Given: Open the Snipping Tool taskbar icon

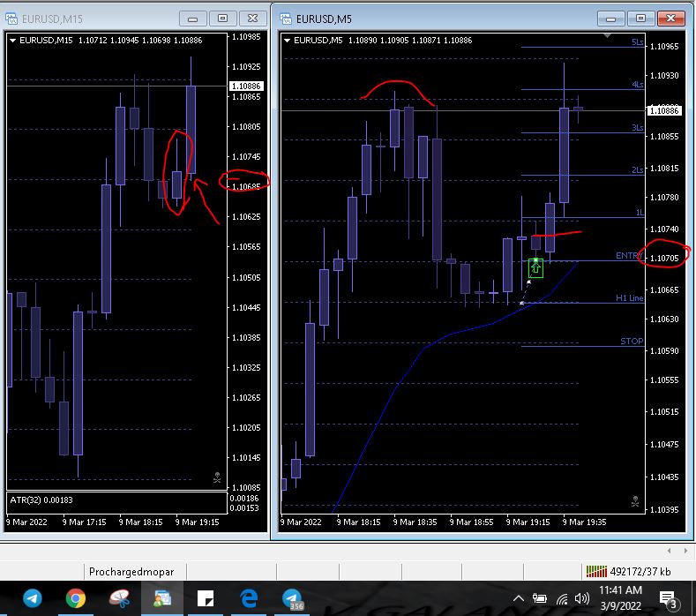Looking at the screenshot, I should coord(119,597).
